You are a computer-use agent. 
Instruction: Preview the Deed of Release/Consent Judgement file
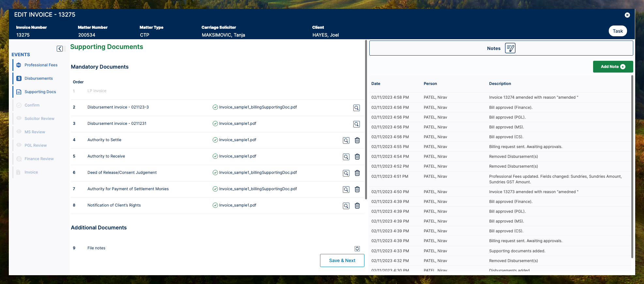tap(346, 173)
